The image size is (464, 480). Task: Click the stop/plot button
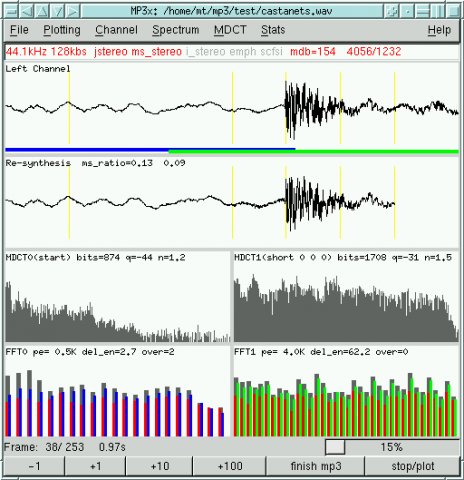413,466
